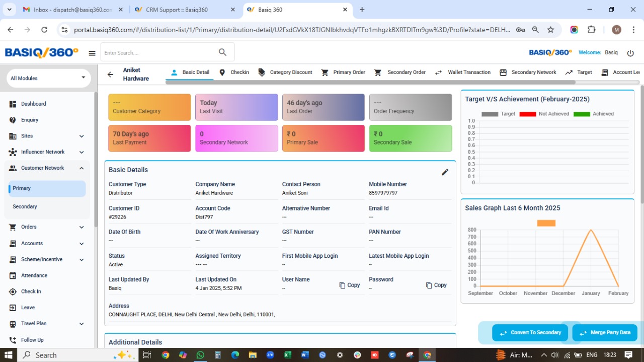Click the logout power icon
The height and width of the screenshot is (362, 644).
coord(630,52)
